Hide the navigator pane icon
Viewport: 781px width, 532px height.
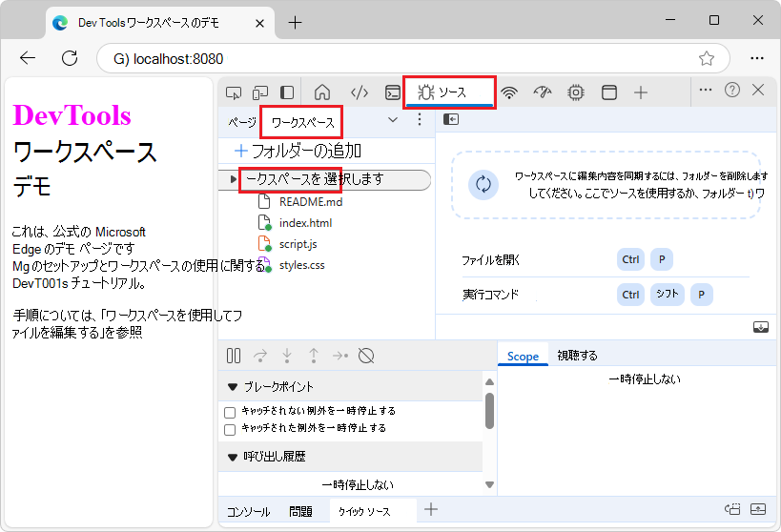451,119
